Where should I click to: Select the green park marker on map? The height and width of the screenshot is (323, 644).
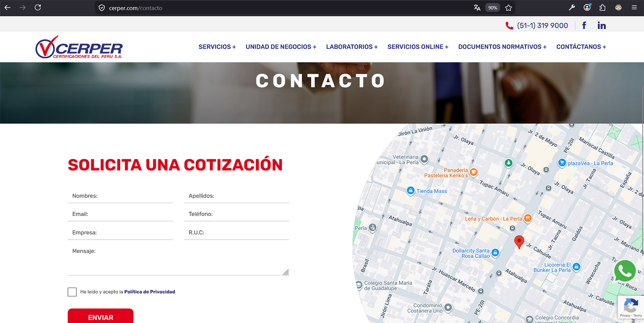[509, 163]
